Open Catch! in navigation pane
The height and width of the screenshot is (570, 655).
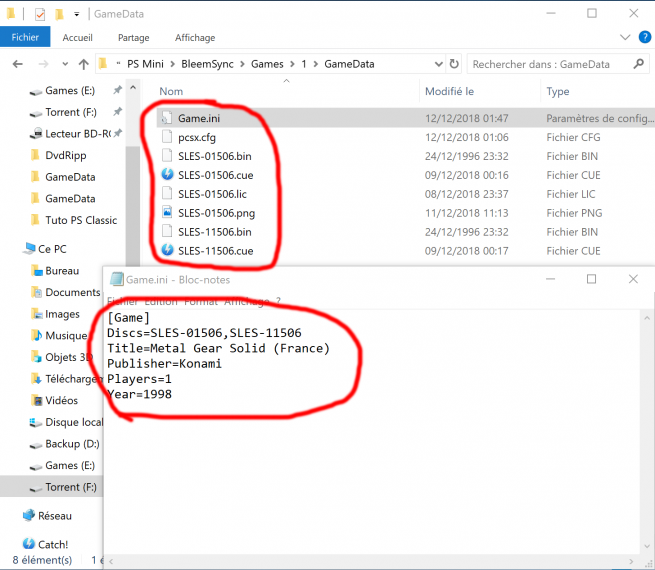[53, 545]
